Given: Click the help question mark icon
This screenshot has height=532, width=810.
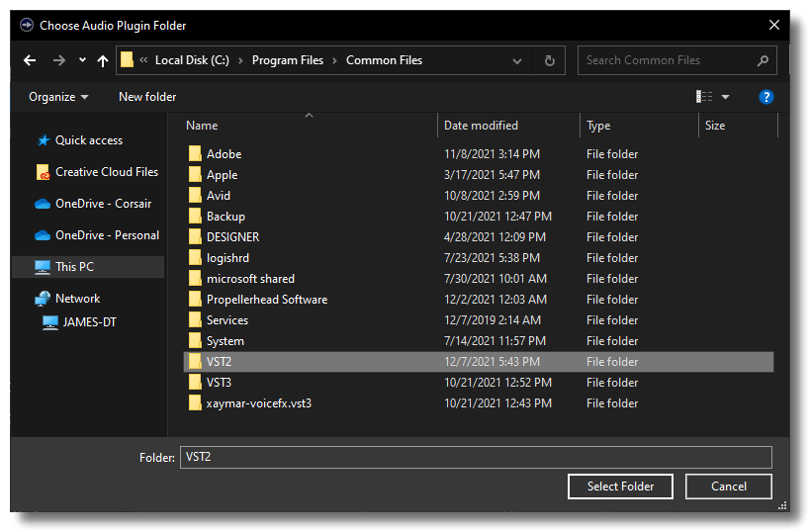Looking at the screenshot, I should [765, 97].
